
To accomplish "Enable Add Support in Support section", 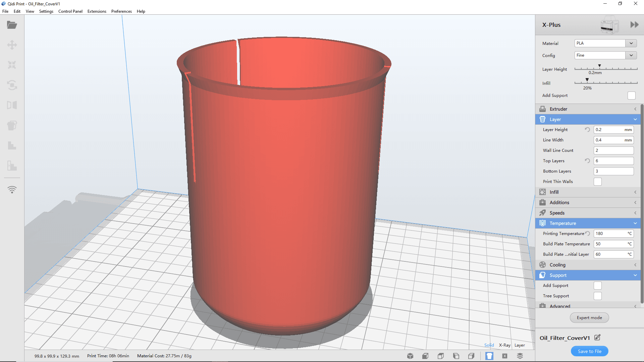I will click(x=598, y=286).
